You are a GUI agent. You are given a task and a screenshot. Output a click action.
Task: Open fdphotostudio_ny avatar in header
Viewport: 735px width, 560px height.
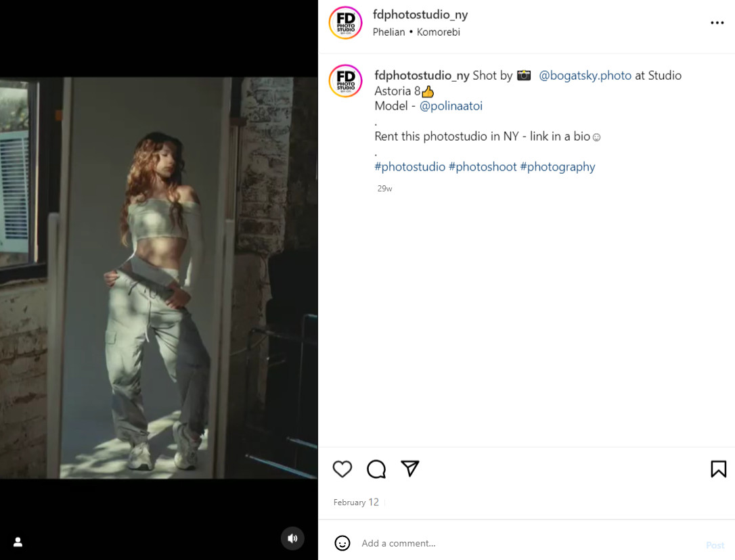(345, 22)
